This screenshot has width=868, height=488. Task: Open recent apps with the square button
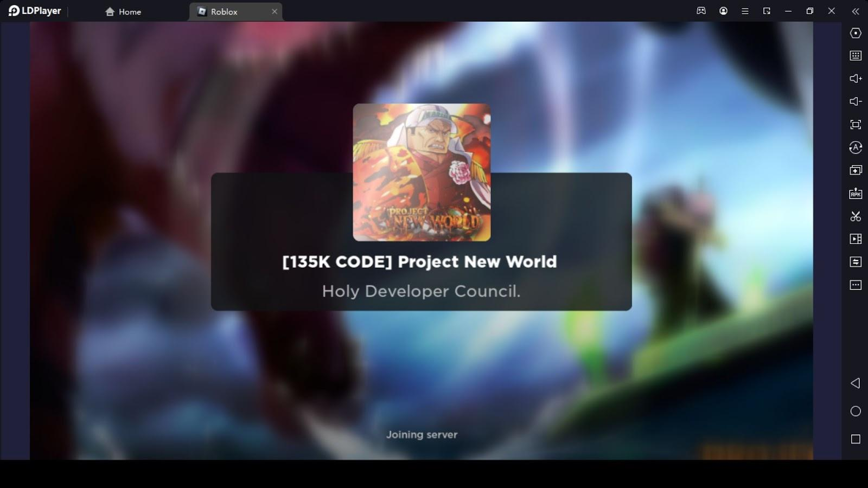(856, 439)
